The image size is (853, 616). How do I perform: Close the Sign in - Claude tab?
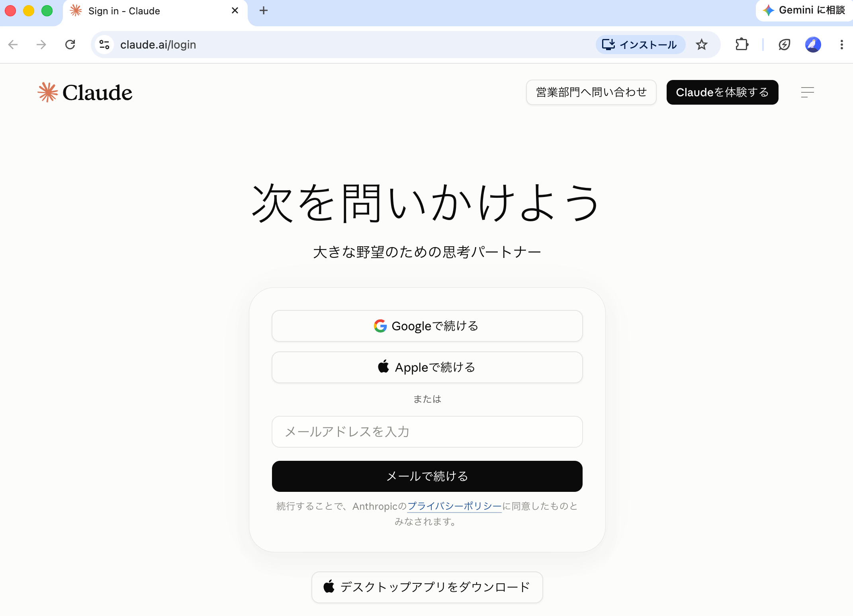[235, 11]
